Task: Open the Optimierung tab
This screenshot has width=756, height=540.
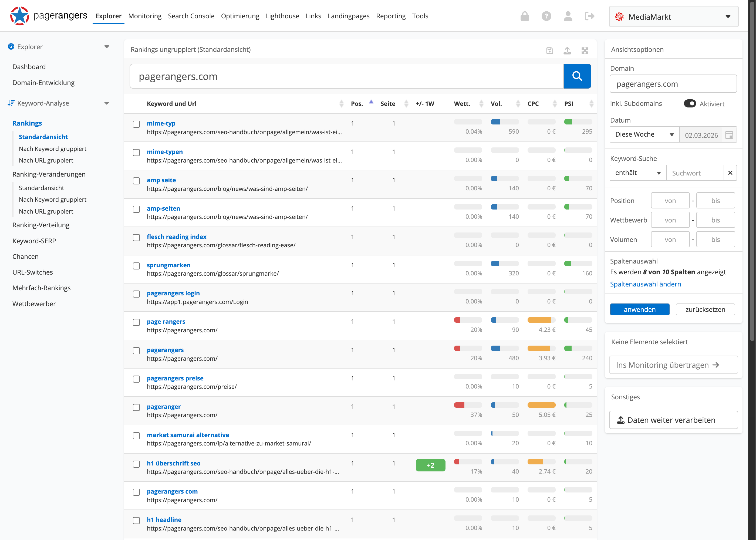Action: click(x=240, y=16)
